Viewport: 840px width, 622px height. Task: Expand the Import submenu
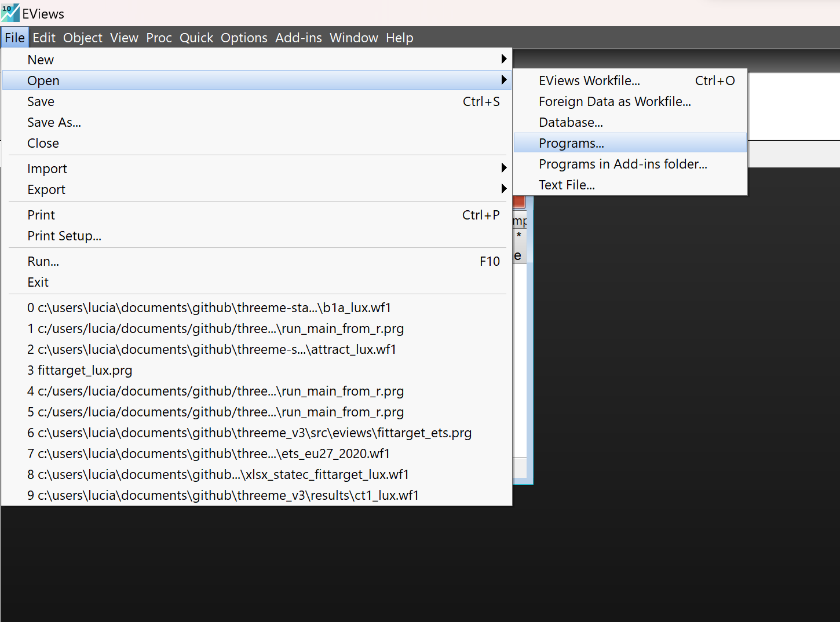pos(257,169)
